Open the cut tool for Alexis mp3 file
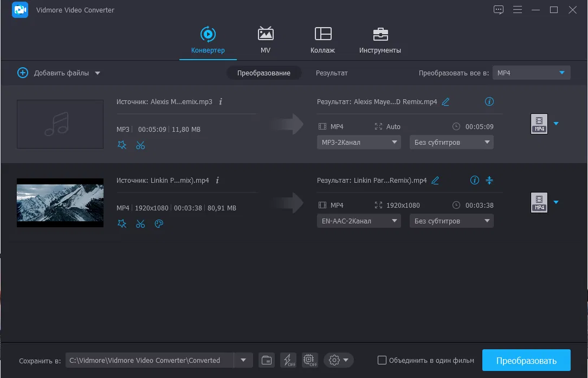588x378 pixels. pyautogui.click(x=140, y=145)
